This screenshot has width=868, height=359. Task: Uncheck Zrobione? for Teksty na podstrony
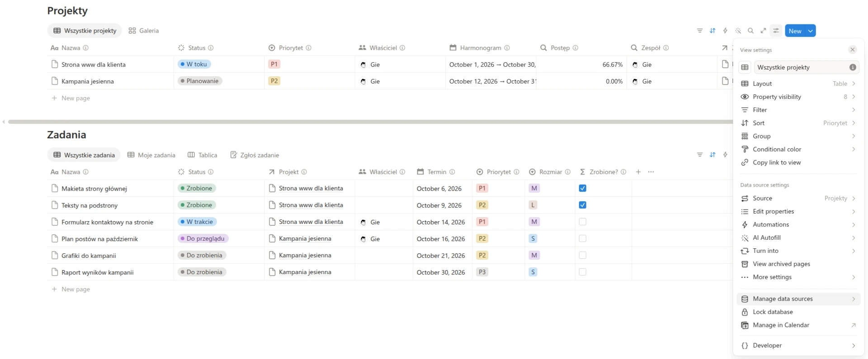[583, 205]
